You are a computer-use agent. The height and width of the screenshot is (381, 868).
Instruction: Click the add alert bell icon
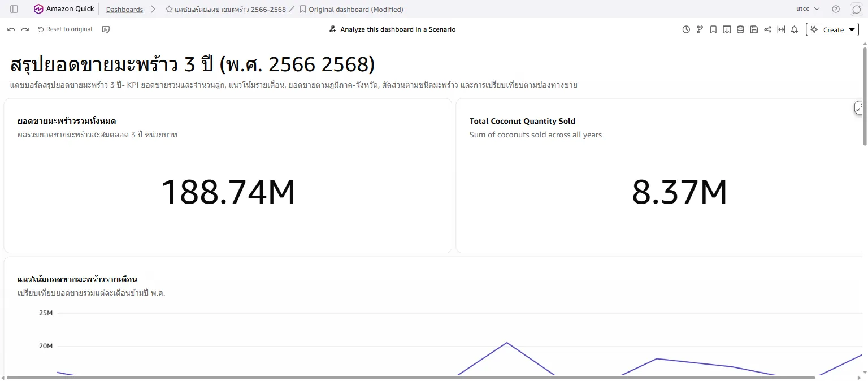(x=795, y=29)
